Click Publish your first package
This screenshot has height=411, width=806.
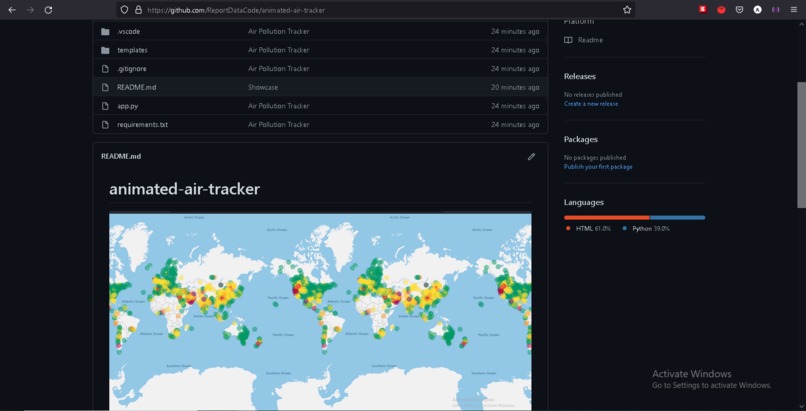(598, 166)
